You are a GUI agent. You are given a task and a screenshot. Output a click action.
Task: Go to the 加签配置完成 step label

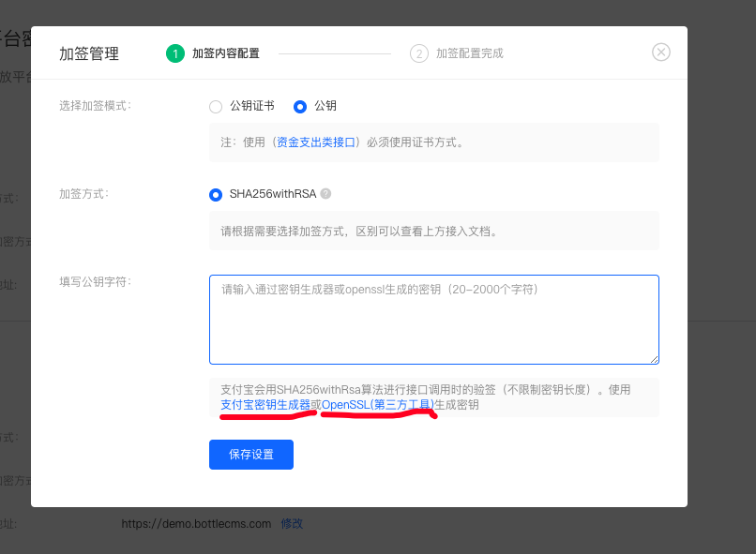469,53
